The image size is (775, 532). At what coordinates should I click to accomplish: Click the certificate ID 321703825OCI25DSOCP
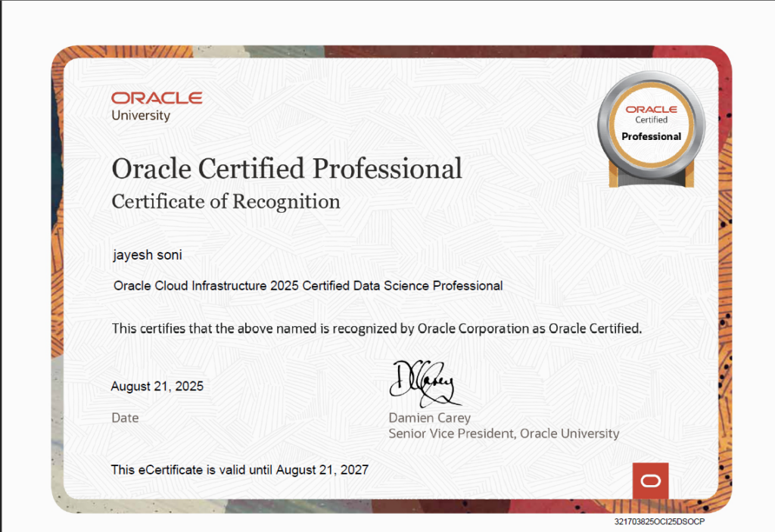pyautogui.click(x=659, y=521)
